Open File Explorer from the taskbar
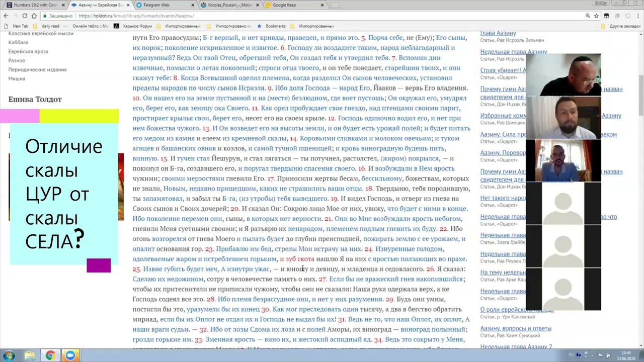Image resolution: width=644 pixels, height=362 pixels. [x=30, y=355]
